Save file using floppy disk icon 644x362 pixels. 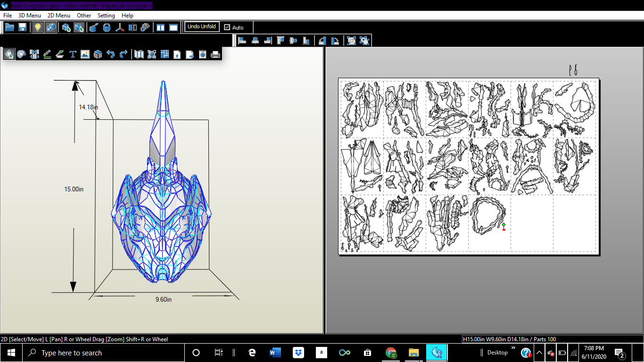click(x=22, y=27)
